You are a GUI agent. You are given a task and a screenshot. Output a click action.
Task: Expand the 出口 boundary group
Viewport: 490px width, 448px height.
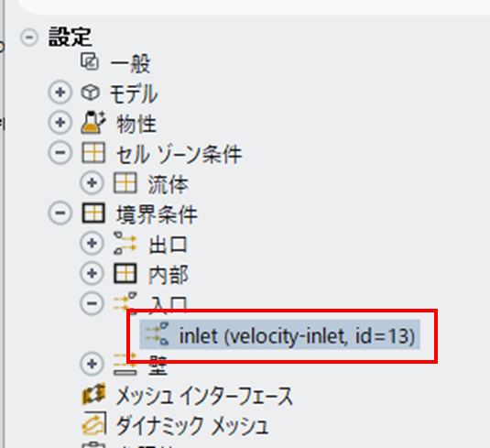pos(92,243)
